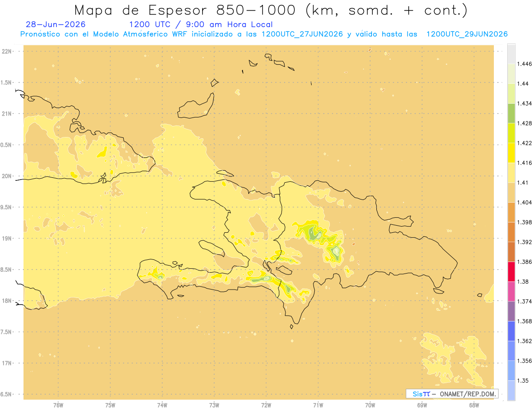Image resolution: width=532 pixels, height=411 pixels.
Task: Click the 1.404 value on the color scale
Action: [x=525, y=202]
